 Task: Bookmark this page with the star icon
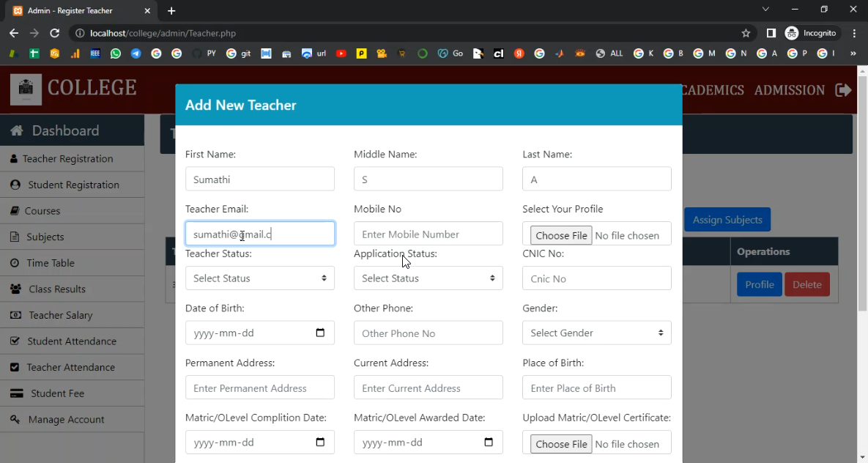click(x=746, y=33)
